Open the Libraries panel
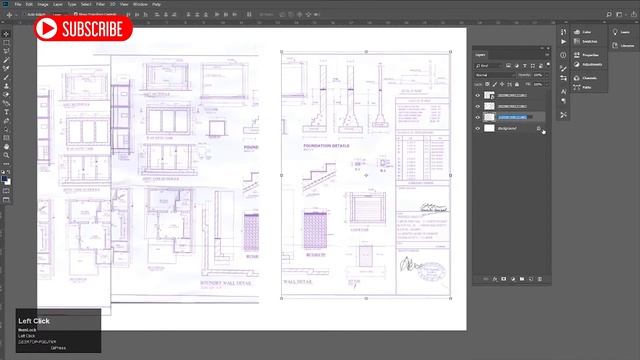 coord(624,46)
